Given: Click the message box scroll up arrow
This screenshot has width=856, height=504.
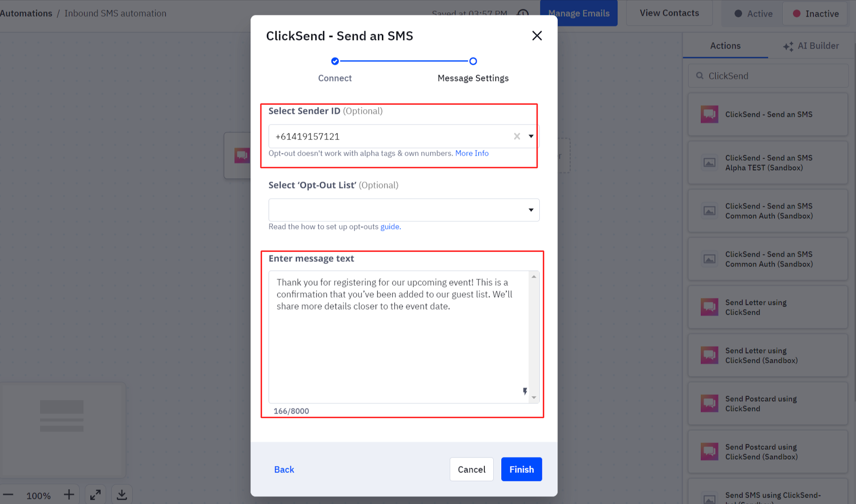Looking at the screenshot, I should [x=533, y=277].
